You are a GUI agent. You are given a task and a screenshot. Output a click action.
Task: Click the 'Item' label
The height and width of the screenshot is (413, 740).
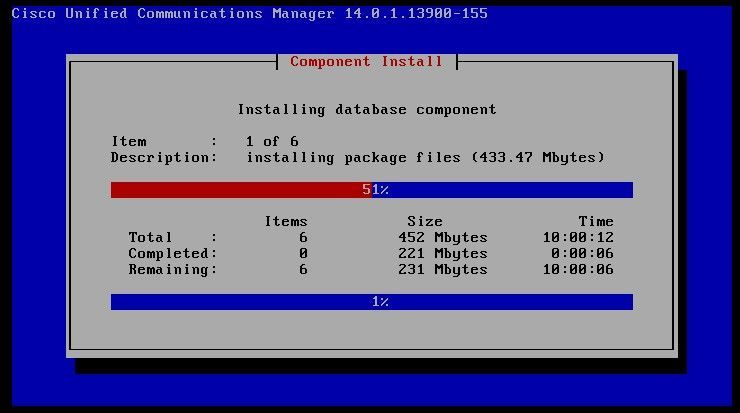[x=129, y=141]
